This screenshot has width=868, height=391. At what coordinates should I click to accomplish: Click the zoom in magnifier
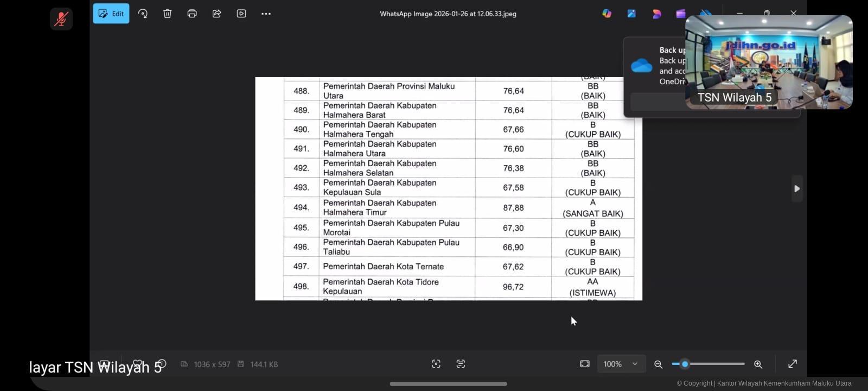pyautogui.click(x=758, y=364)
